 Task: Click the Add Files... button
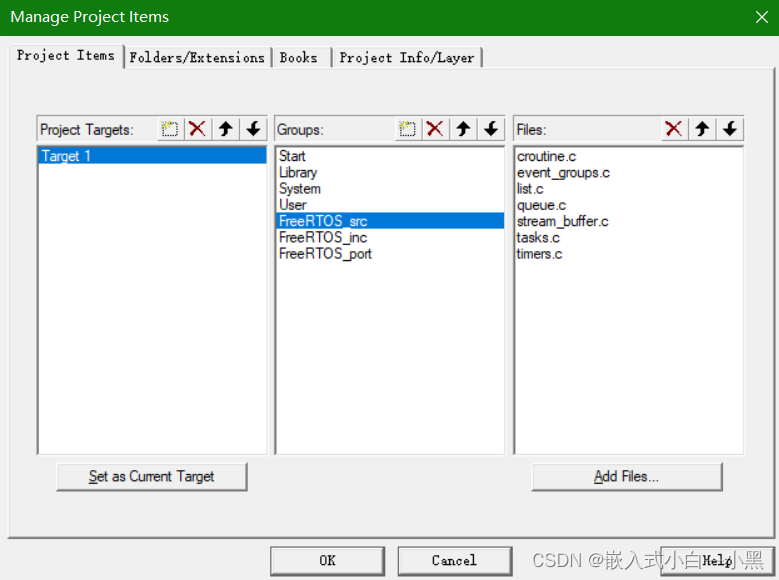coord(626,477)
